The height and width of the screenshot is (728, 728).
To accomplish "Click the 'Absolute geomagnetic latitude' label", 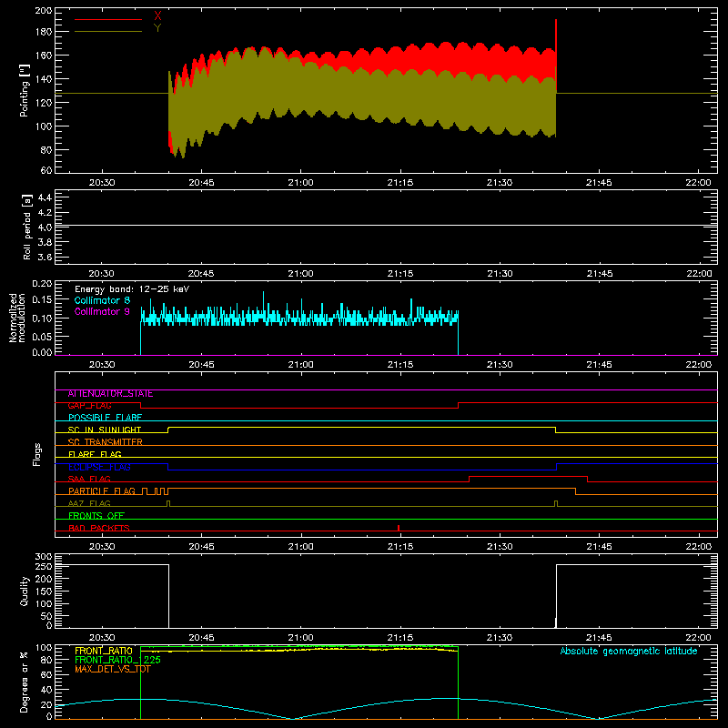I will [629, 652].
